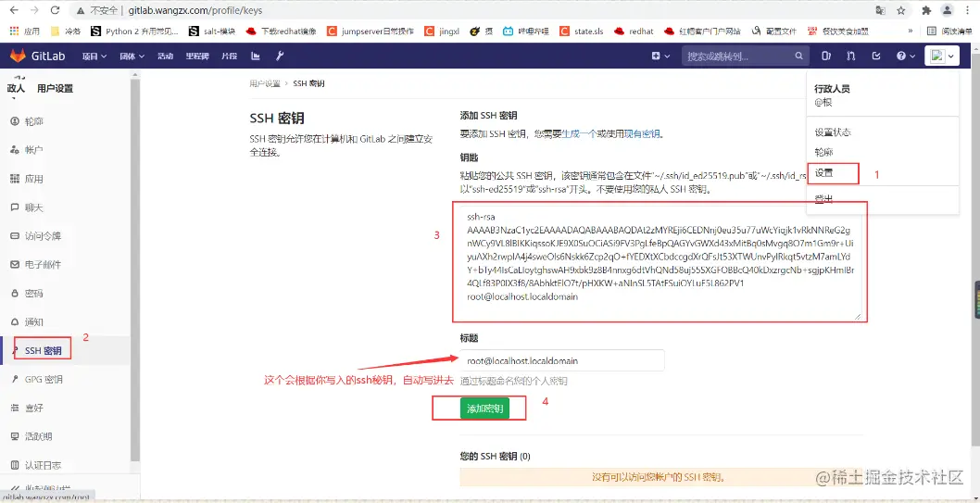This screenshot has height=503, width=980.
Task: Expand the help question-mark dropdown
Action: click(x=906, y=56)
